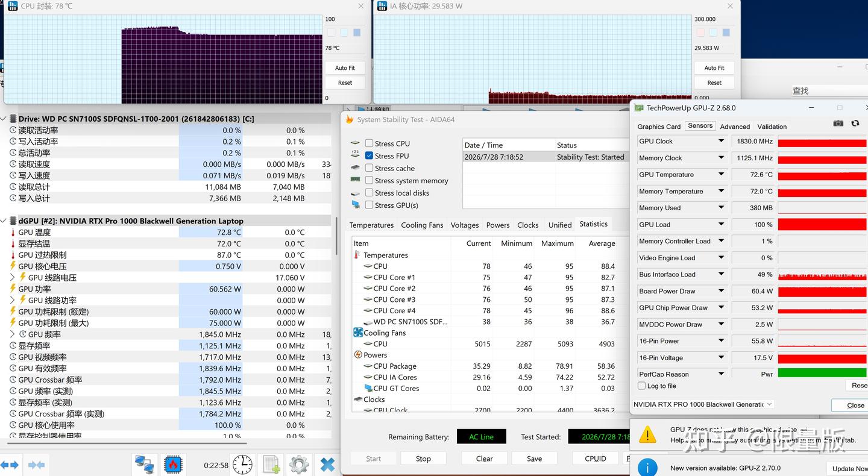Expand the GPU 线路电压 row
868x476 pixels.
click(x=13, y=278)
